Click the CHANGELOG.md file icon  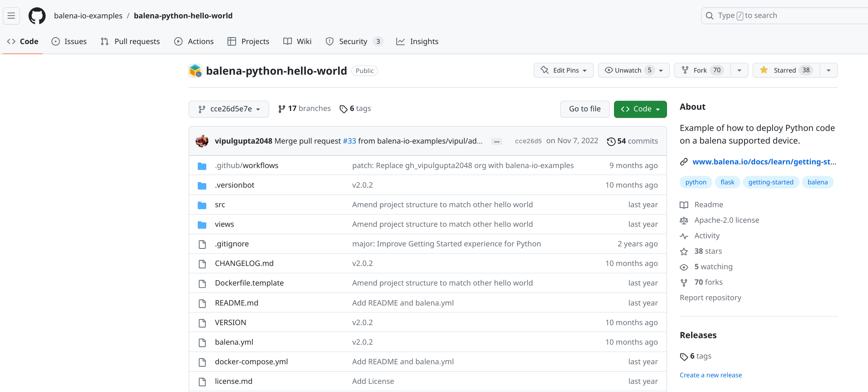point(202,264)
